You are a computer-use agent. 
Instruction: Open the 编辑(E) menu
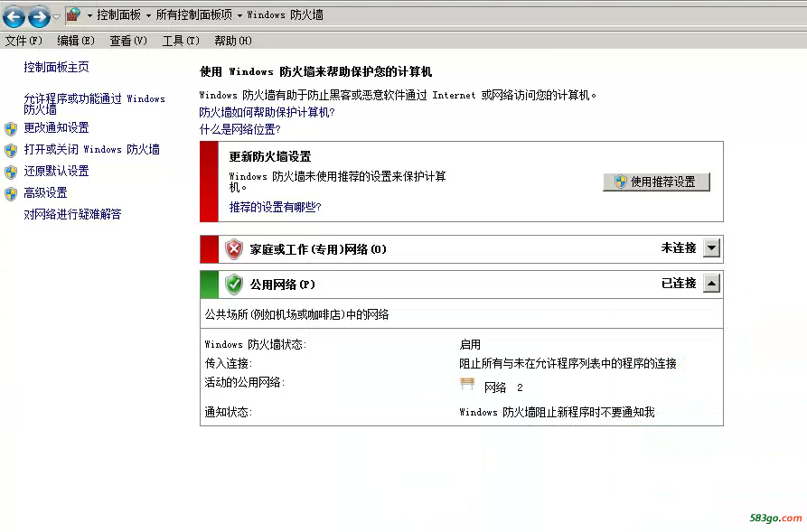point(76,41)
